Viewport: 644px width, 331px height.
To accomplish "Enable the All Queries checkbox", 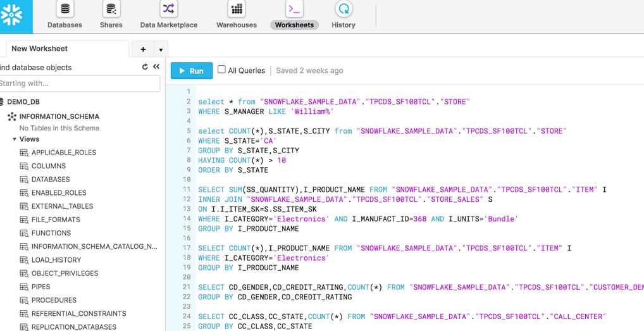I will click(221, 70).
